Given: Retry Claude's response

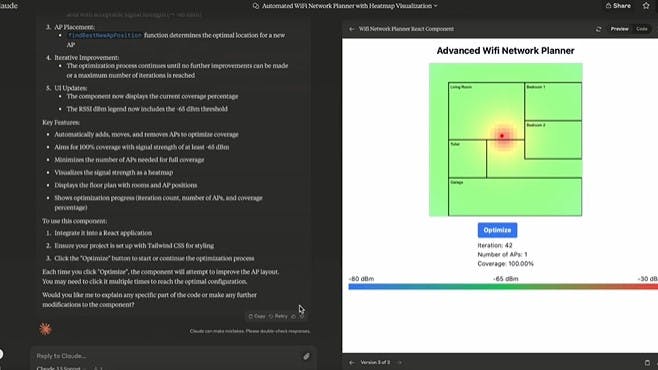Looking at the screenshot, I should point(278,316).
